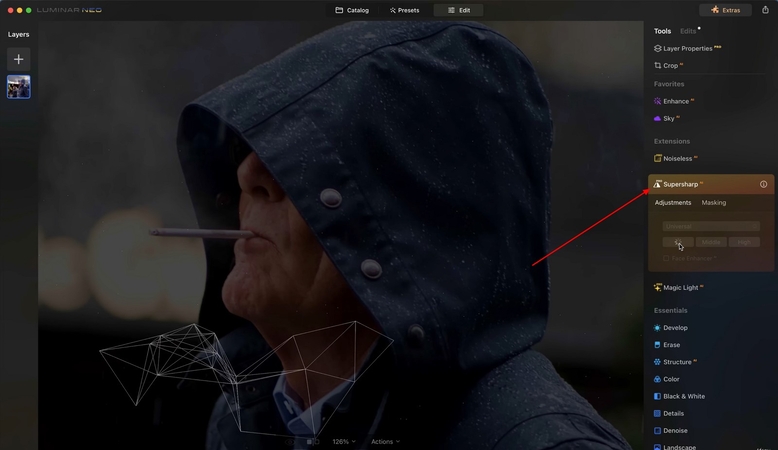
Task: Open the Catalog tab
Action: pyautogui.click(x=352, y=10)
